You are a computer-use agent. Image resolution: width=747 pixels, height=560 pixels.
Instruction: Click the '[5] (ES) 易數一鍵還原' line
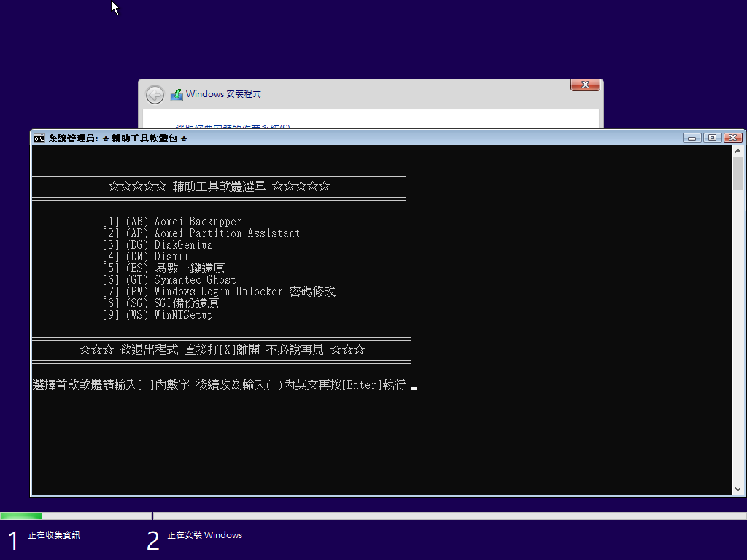pos(163,268)
